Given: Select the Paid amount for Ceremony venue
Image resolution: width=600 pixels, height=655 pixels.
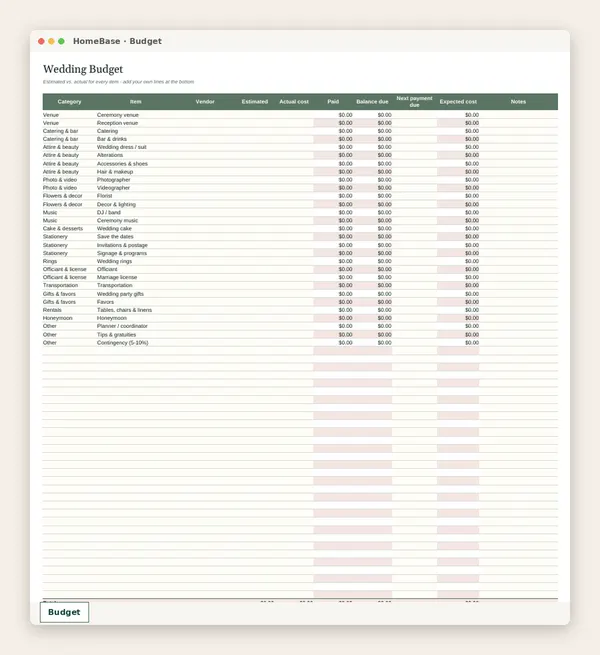Looking at the screenshot, I should click(x=333, y=115).
